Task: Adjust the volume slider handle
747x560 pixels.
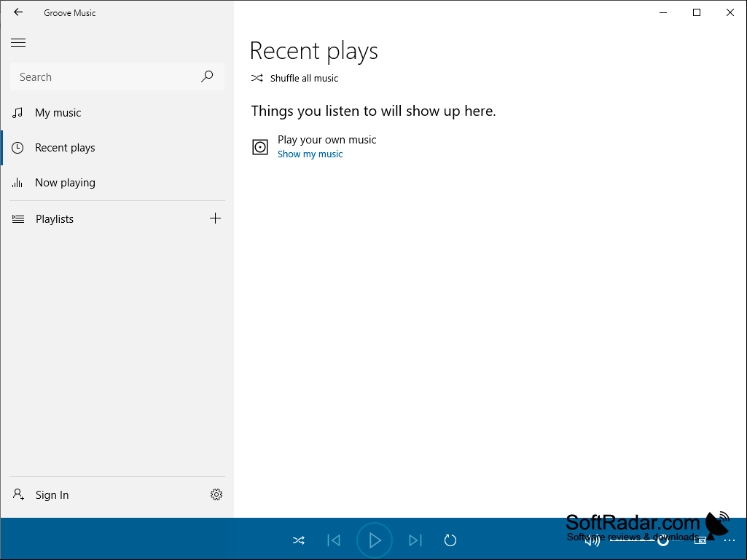Action: click(662, 540)
